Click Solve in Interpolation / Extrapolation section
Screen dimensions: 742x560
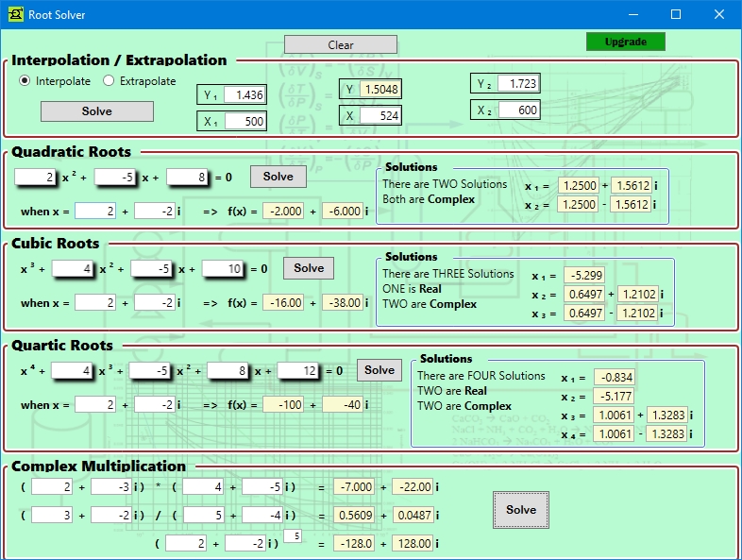(x=96, y=111)
